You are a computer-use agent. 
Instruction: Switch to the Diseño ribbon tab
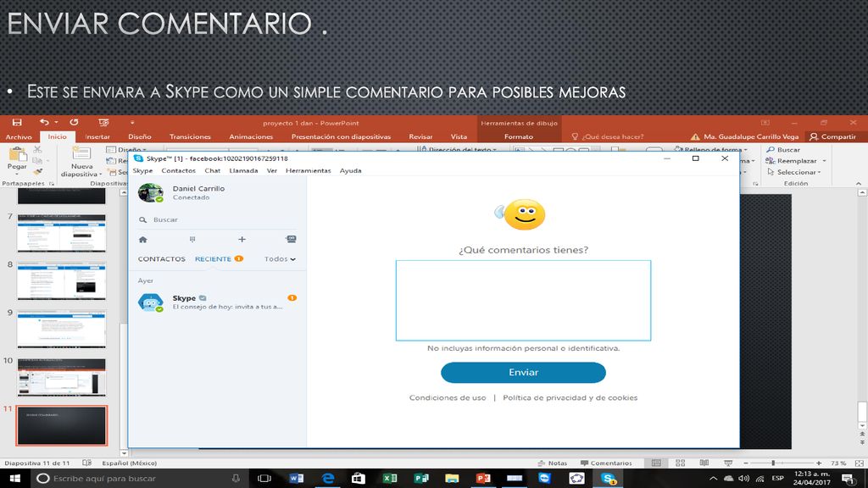(x=140, y=136)
